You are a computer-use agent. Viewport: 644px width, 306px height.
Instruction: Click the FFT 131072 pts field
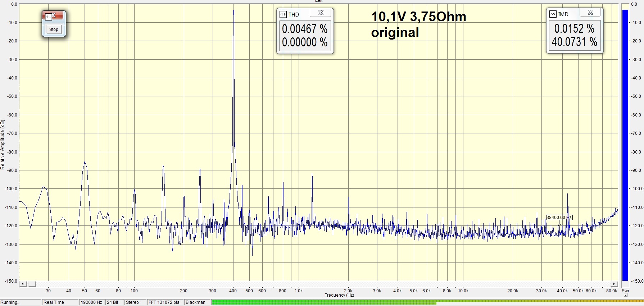(x=165, y=302)
